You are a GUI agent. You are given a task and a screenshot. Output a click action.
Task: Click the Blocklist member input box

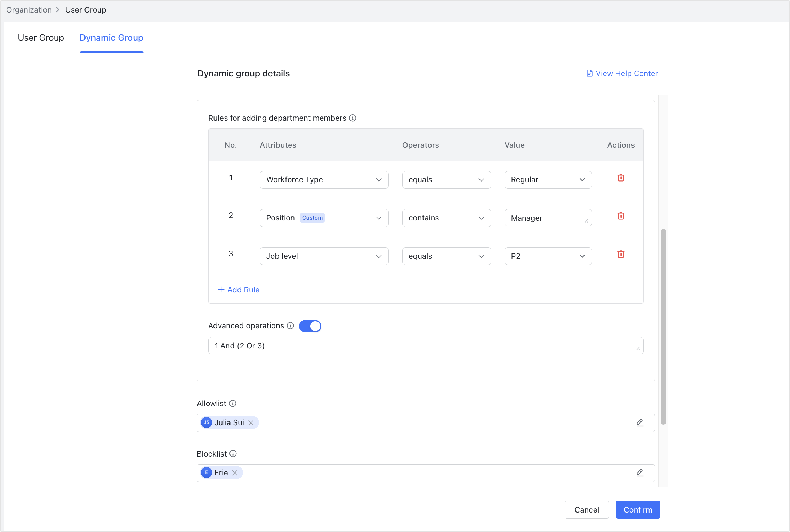click(x=426, y=473)
